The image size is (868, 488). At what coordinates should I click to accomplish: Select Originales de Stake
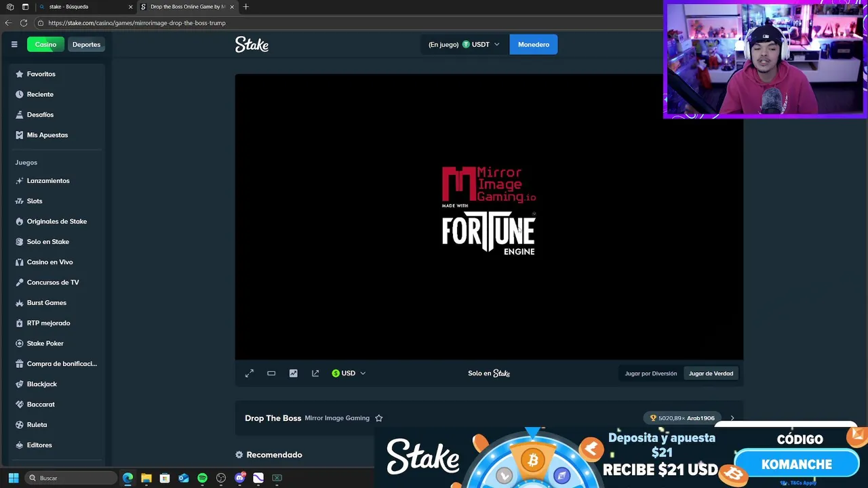pyautogui.click(x=57, y=222)
